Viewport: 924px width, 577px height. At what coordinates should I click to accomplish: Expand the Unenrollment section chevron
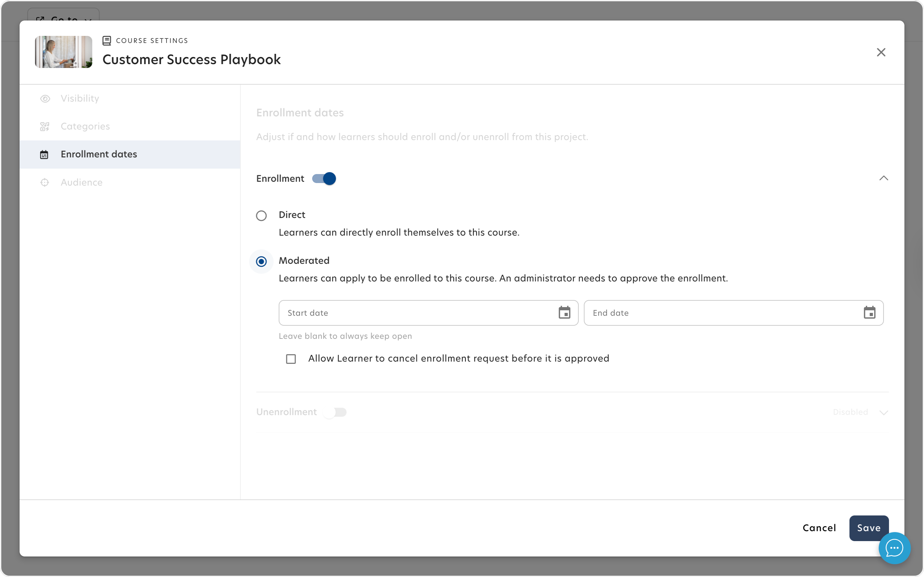tap(884, 412)
